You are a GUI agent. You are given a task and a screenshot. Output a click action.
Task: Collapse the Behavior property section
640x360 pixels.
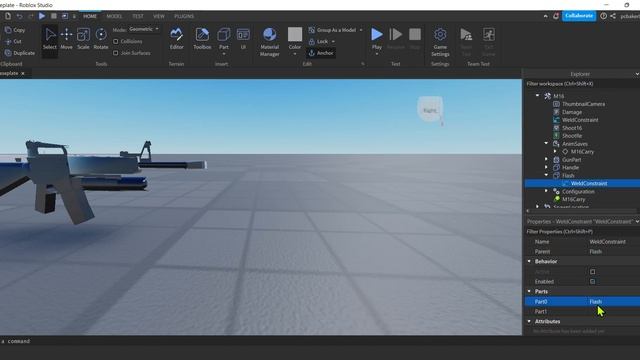[x=529, y=261]
